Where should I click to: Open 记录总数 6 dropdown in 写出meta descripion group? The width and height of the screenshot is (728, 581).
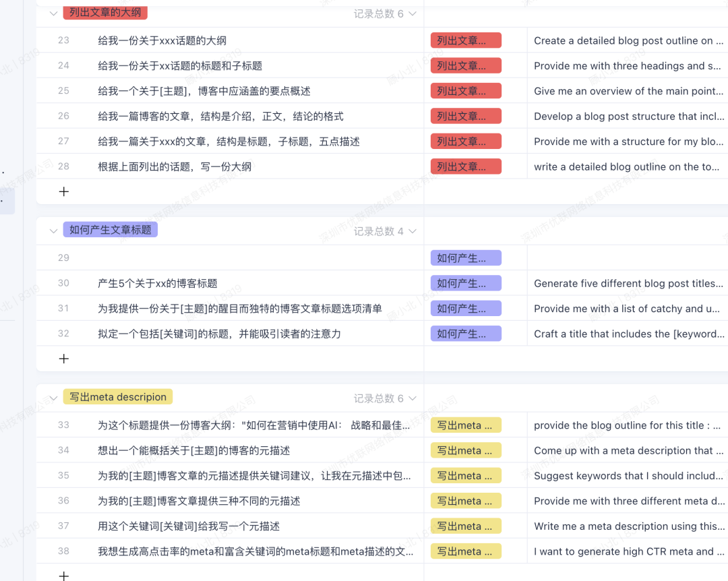pyautogui.click(x=386, y=398)
